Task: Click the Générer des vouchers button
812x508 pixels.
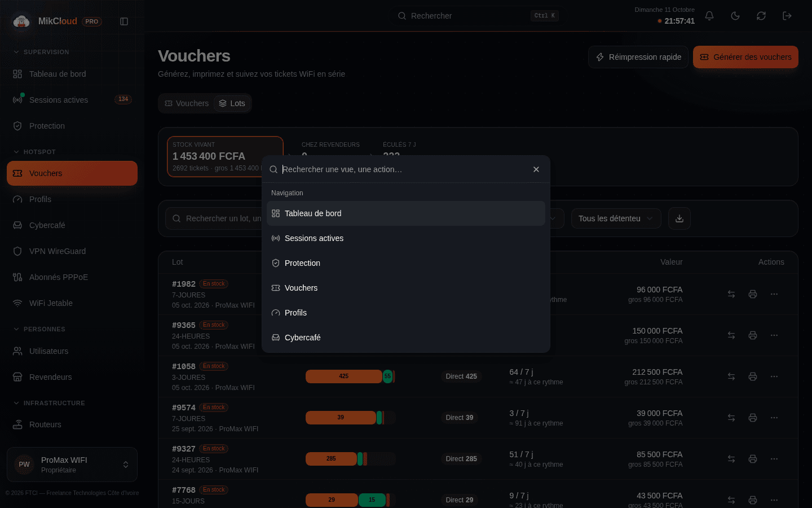Action: click(x=745, y=57)
